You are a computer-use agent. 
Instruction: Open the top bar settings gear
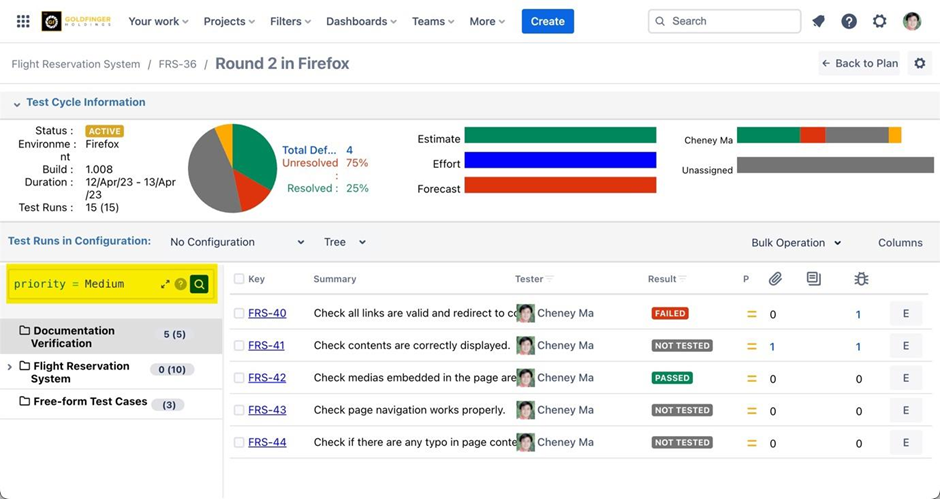[x=880, y=21]
